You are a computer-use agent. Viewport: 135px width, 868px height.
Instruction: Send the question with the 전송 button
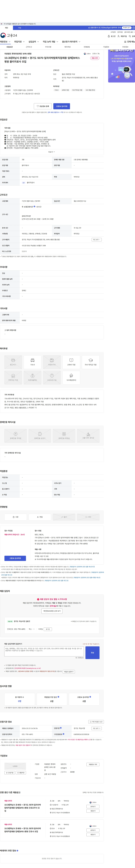click(92, 653)
